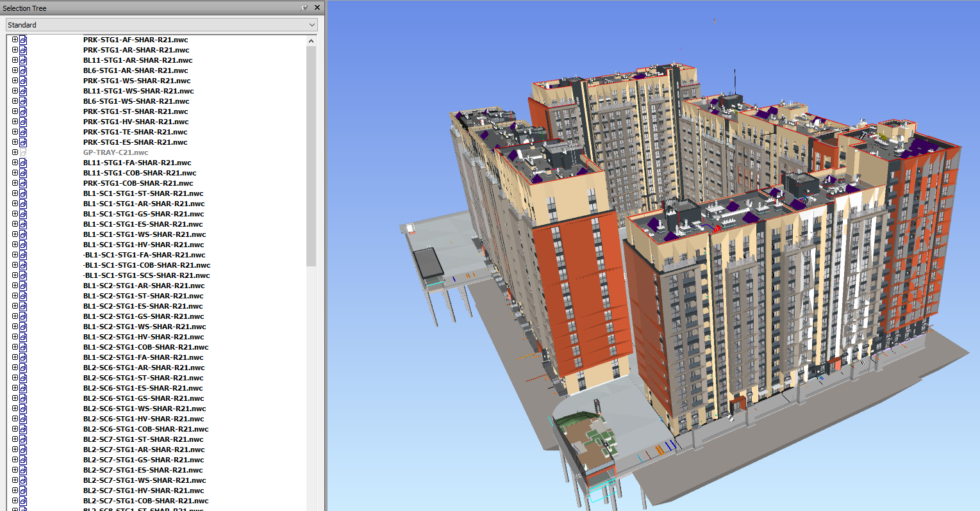Select BL2-SC6-STG1-WS-SHAR-R21.nwc in tree
Viewport: 980px width, 511px height.
[x=144, y=409]
